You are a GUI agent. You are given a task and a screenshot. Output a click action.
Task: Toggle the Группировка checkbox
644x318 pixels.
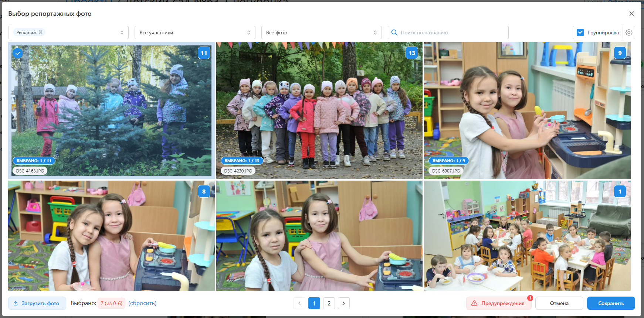pyautogui.click(x=580, y=33)
